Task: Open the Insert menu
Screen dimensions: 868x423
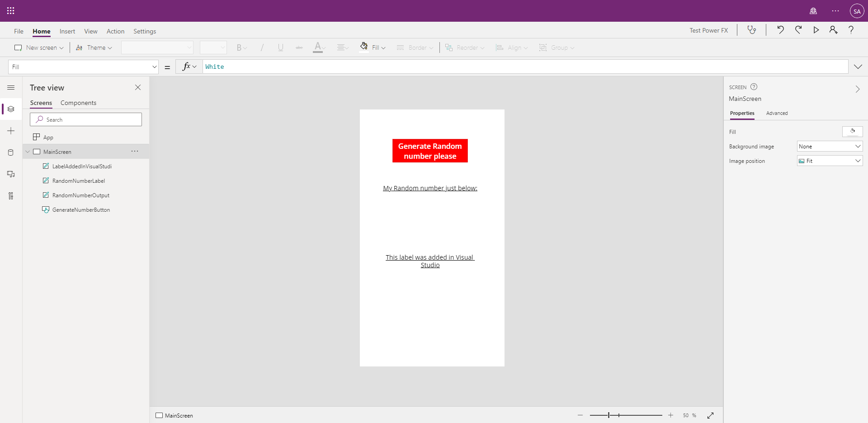Action: (67, 31)
